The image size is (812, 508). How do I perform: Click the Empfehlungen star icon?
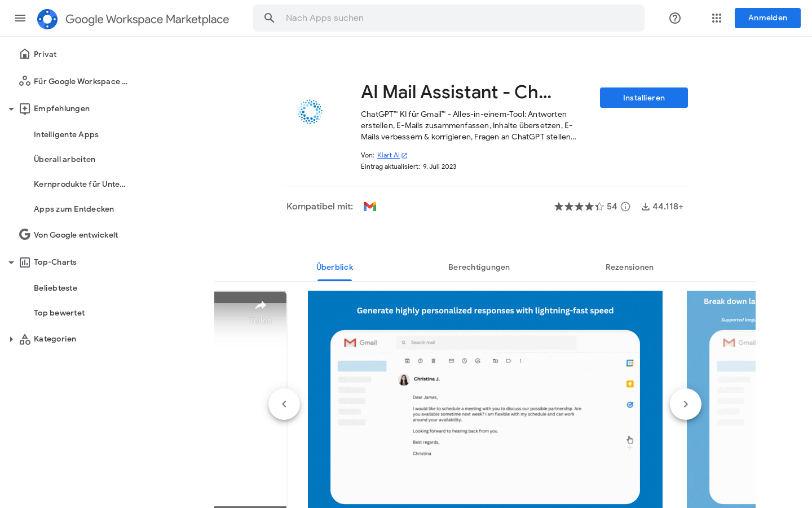pos(25,108)
